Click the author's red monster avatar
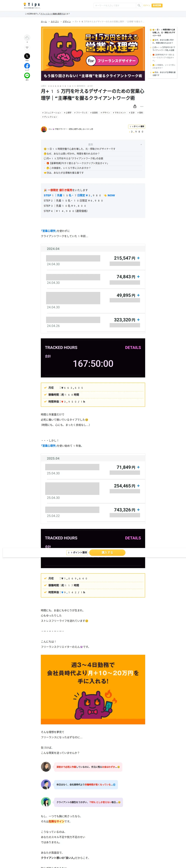 (x=44, y=129)
